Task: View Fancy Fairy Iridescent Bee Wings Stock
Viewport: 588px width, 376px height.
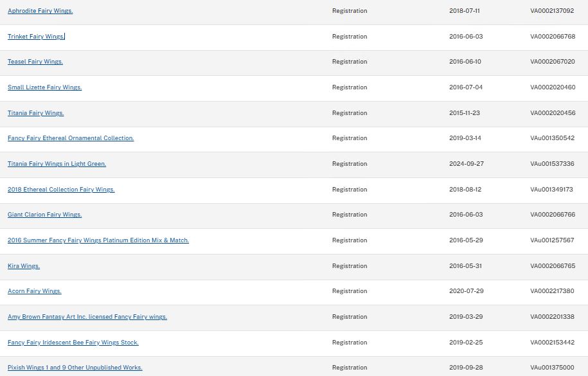Action: tap(73, 343)
